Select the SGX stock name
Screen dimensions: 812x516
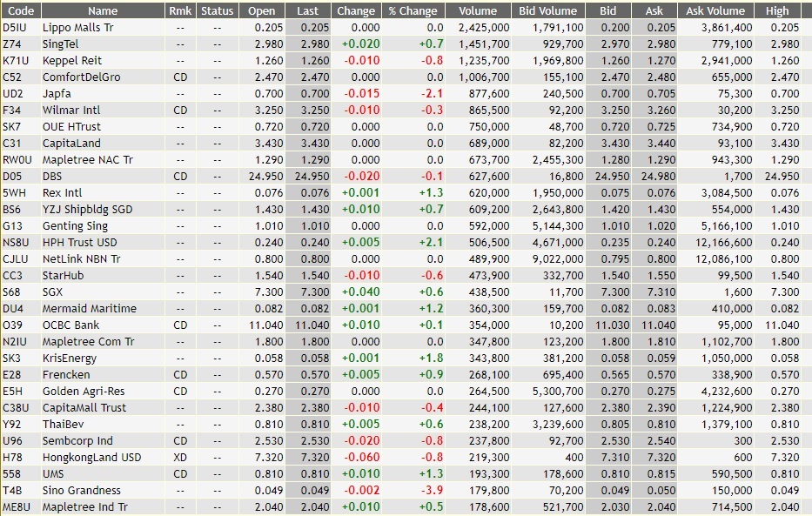[52, 292]
